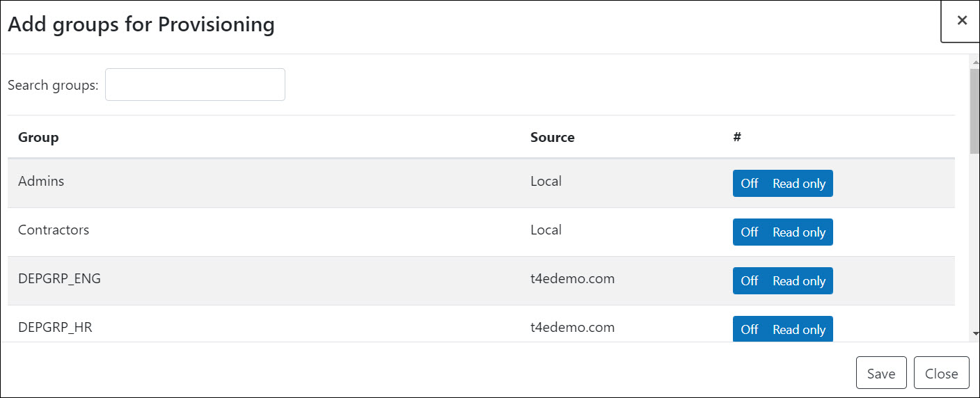980x398 pixels.
Task: Set Admins group to Read only
Action: click(799, 184)
